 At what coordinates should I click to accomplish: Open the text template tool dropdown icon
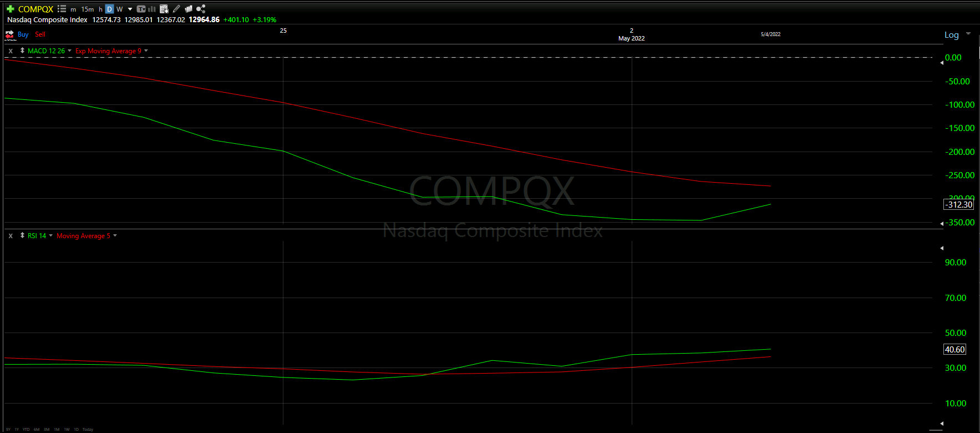pos(141,9)
